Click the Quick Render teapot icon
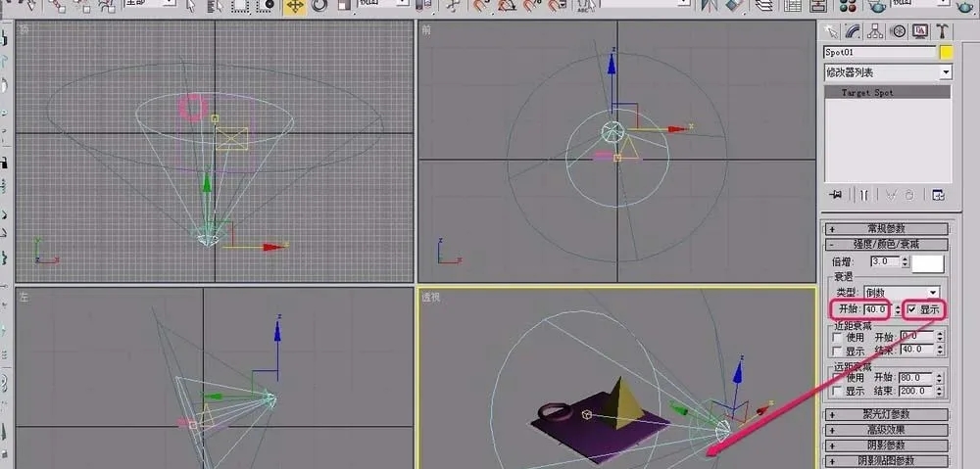This screenshot has height=469, width=980. (x=964, y=6)
